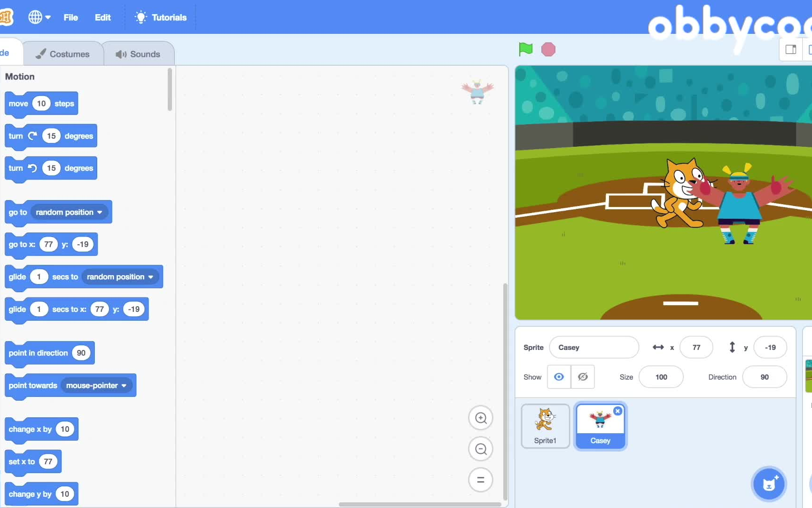Screen dimensions: 812x508
Task: Click the sprite name field showing Casey
Action: [x=594, y=347]
